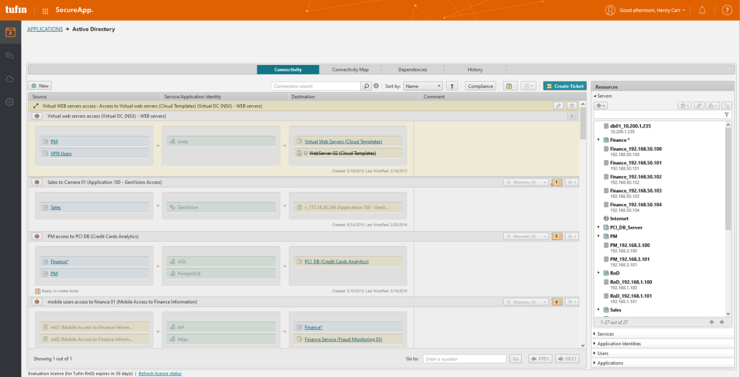740x377 pixels.
Task: Open the Refresh license status link
Action: [x=160, y=374]
